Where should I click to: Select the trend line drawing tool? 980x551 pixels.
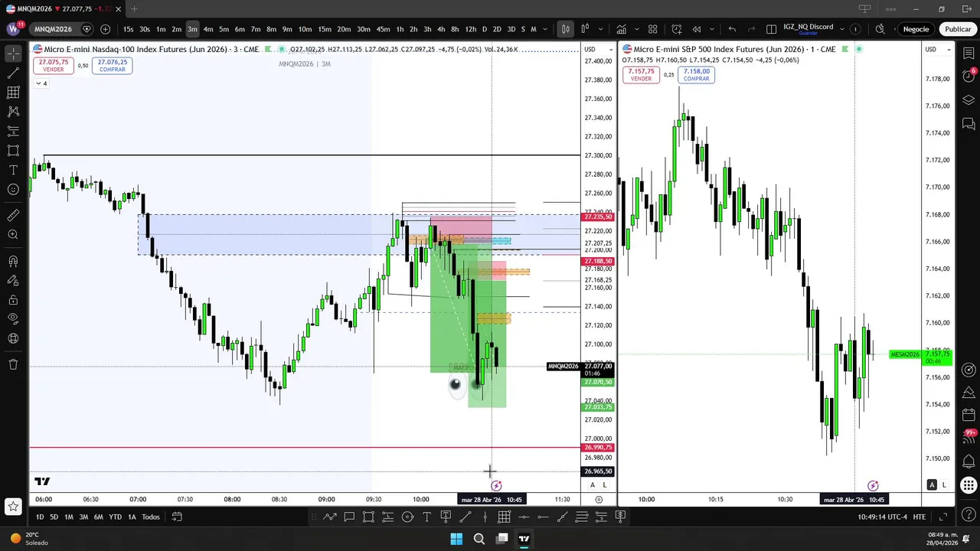13,73
